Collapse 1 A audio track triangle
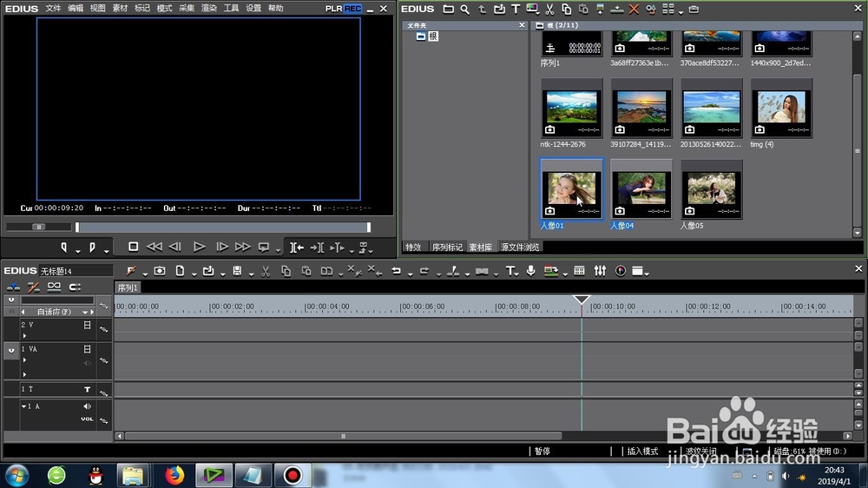The height and width of the screenshot is (488, 868). tap(23, 406)
